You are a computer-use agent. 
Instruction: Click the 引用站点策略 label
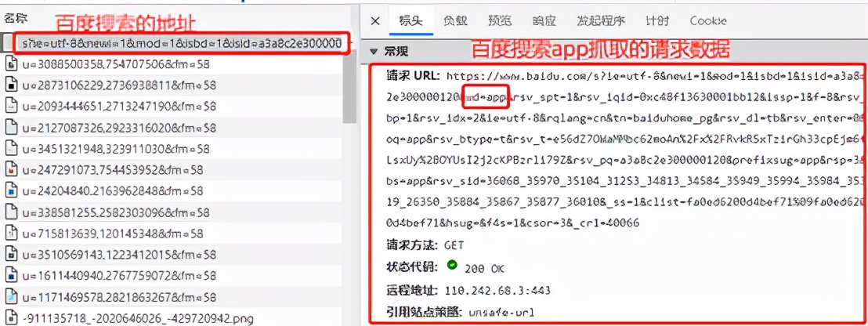[424, 312]
